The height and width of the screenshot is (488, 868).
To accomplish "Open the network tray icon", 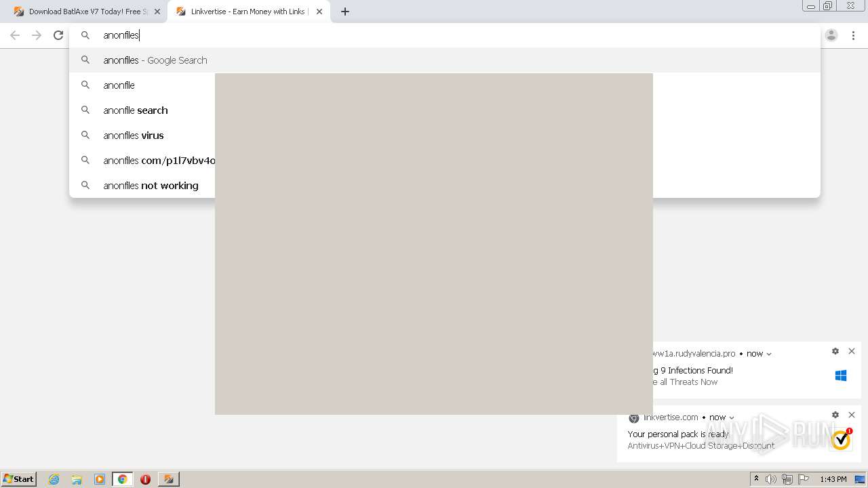I will pyautogui.click(x=787, y=479).
